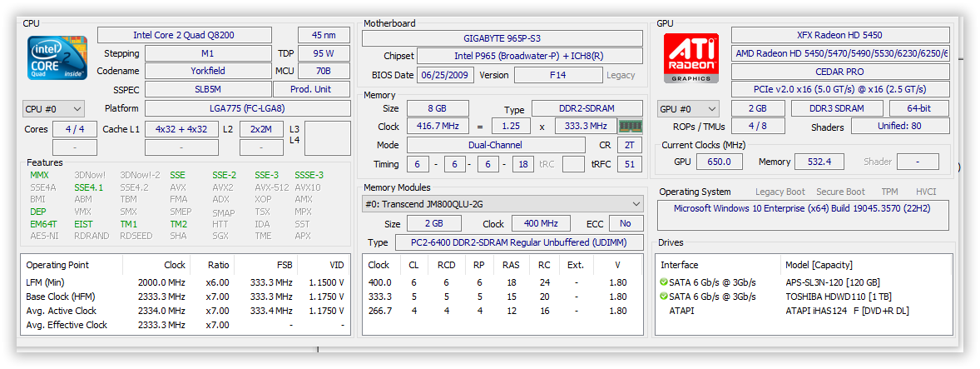Click the Prod. Unit field
The width and height of the screenshot is (980, 369).
point(311,89)
